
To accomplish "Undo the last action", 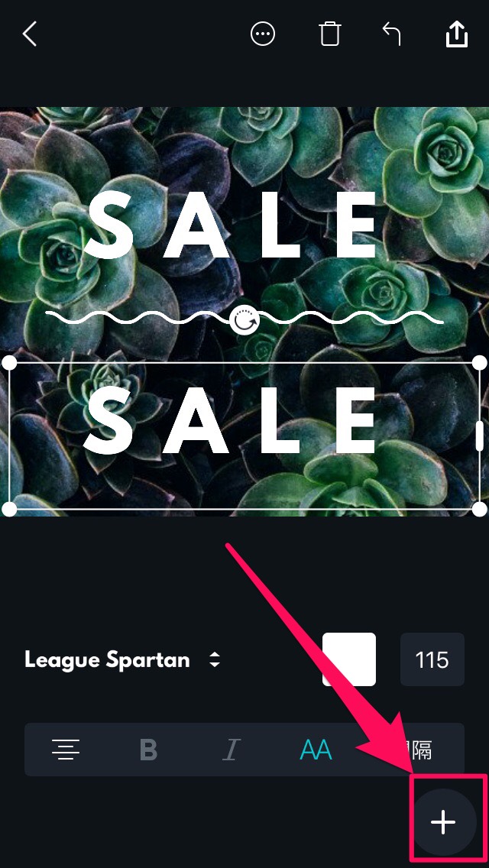I will pos(391,34).
